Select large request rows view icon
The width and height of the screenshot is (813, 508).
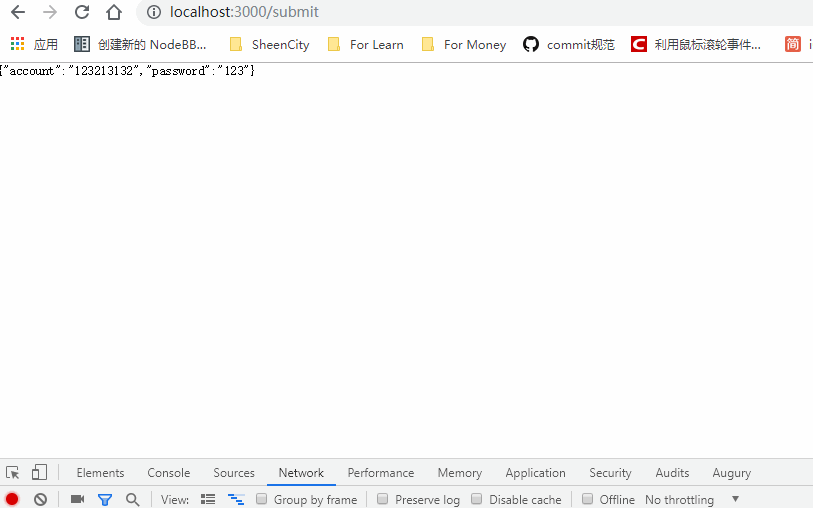tap(208, 499)
